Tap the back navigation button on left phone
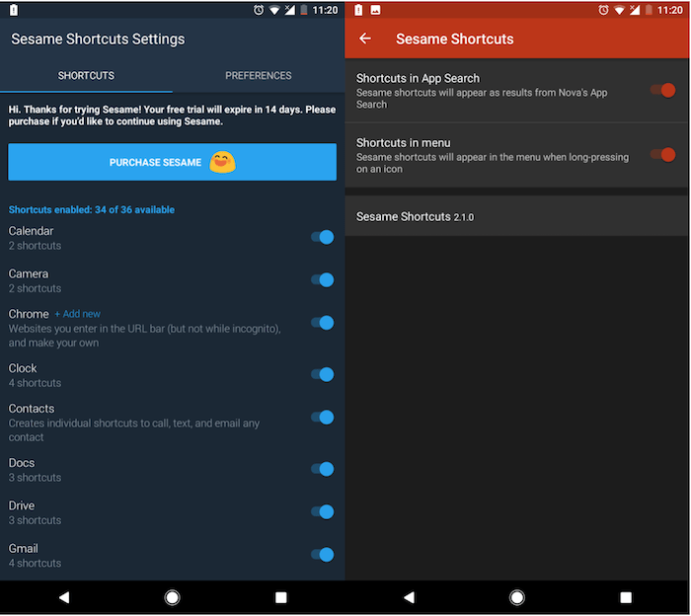Image resolution: width=691 pixels, height=616 pixels. click(64, 597)
